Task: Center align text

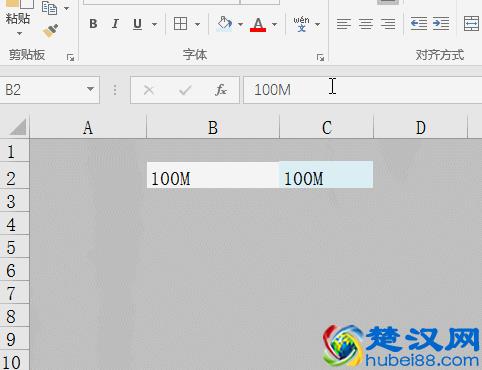Action: (366, 24)
